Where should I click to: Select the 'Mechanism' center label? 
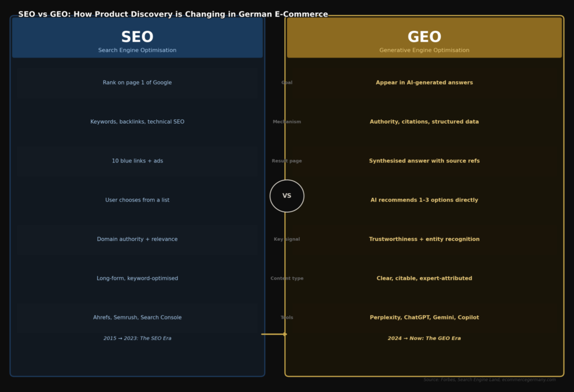(x=287, y=122)
